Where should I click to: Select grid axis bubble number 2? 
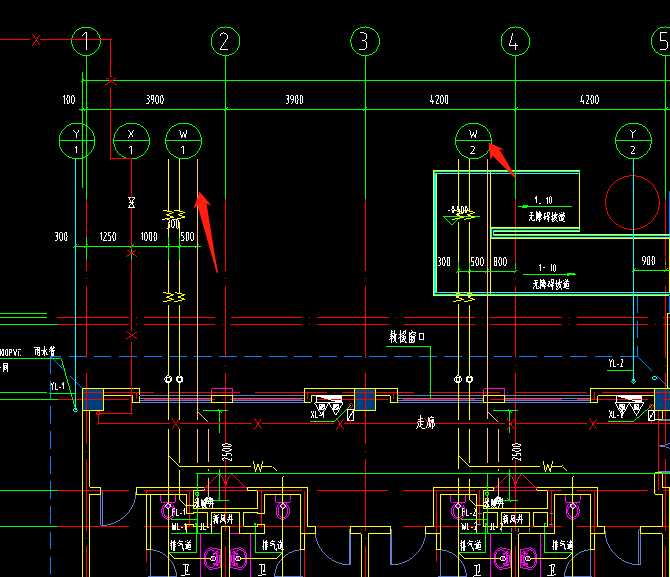pos(225,41)
